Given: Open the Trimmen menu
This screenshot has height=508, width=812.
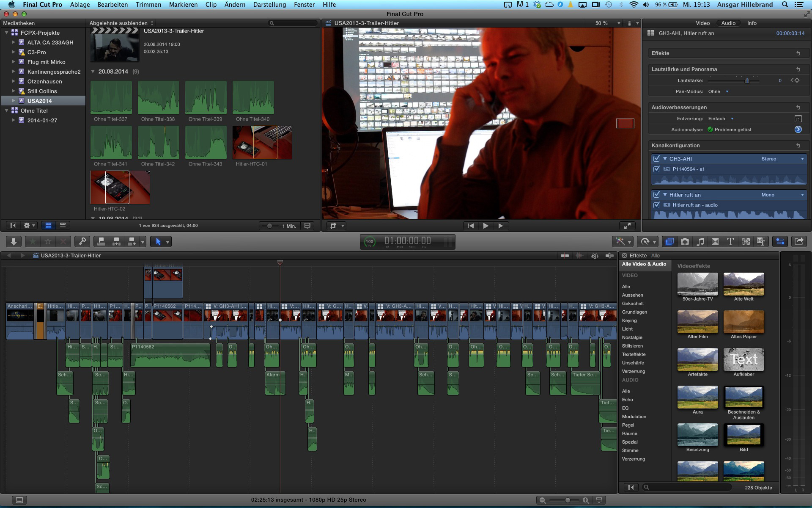Looking at the screenshot, I should [x=148, y=5].
